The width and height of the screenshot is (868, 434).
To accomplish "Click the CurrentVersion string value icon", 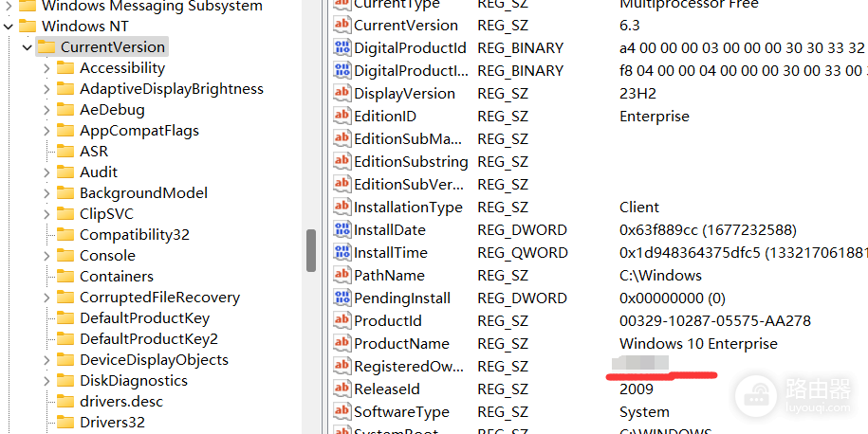I will (342, 25).
